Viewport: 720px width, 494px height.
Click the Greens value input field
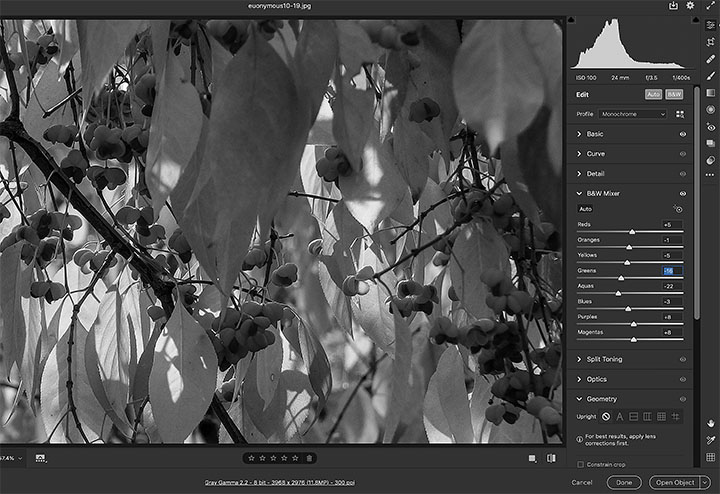[x=672, y=271]
